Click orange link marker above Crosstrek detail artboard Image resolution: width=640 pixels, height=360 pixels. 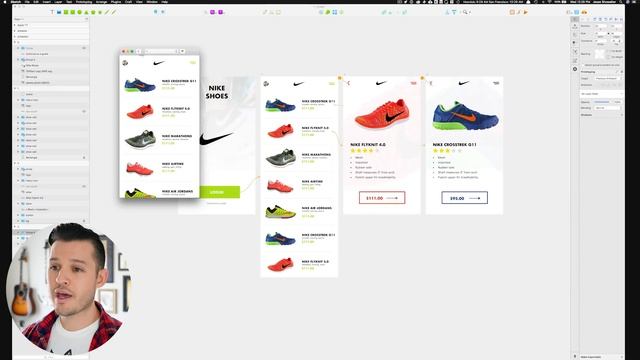(422, 78)
